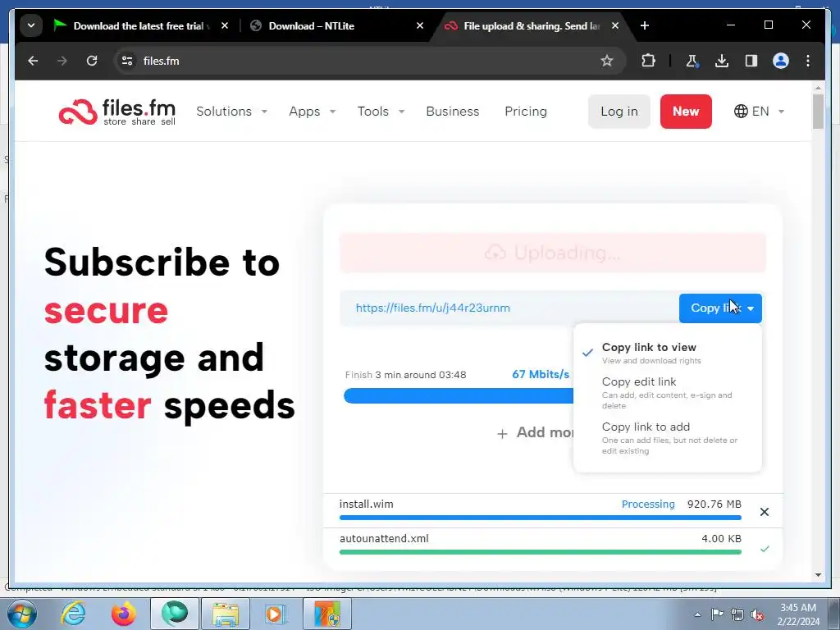The width and height of the screenshot is (840, 630).
Task: Reload the files.fm page
Action: [92, 61]
